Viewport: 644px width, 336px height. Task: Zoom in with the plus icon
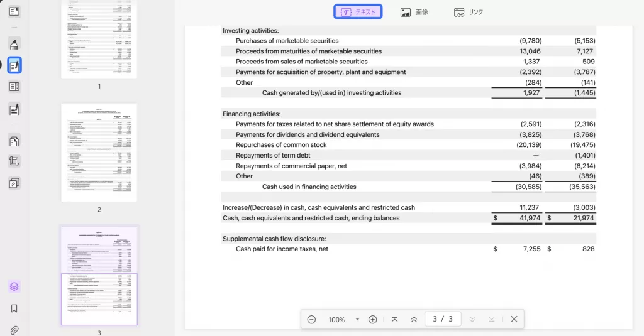pyautogui.click(x=372, y=319)
